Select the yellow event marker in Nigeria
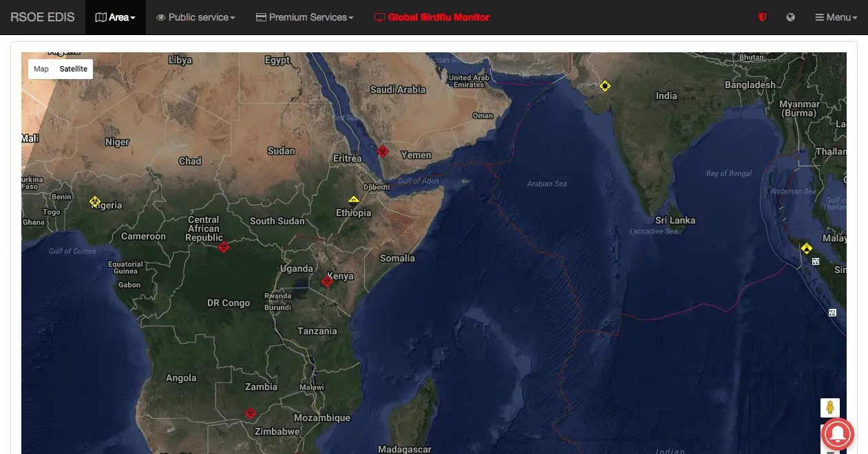The height and width of the screenshot is (454, 868). click(x=96, y=202)
